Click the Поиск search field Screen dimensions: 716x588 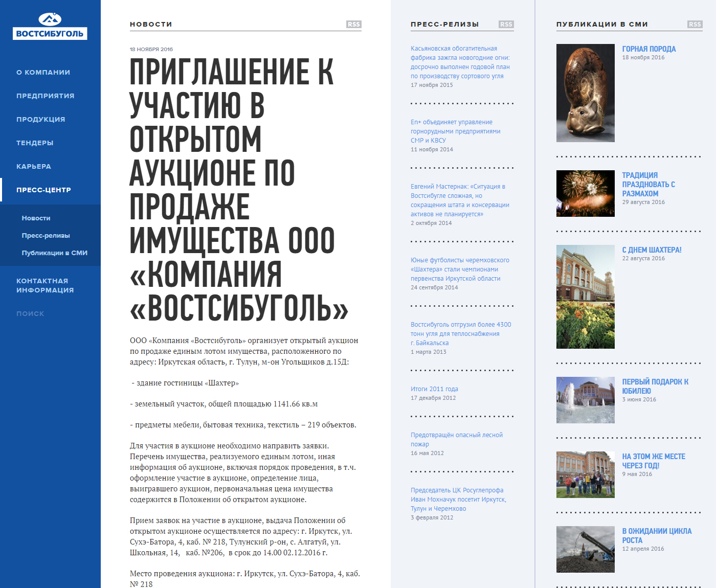click(30, 314)
